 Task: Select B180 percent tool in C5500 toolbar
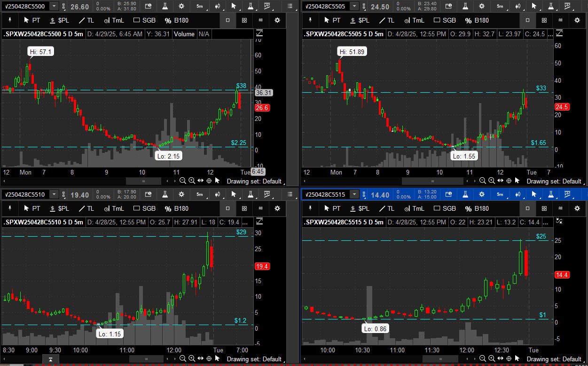point(176,20)
